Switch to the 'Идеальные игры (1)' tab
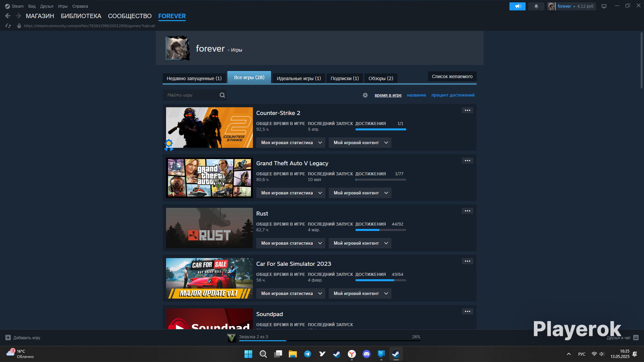Viewport: 644px width, 362px height. (299, 78)
